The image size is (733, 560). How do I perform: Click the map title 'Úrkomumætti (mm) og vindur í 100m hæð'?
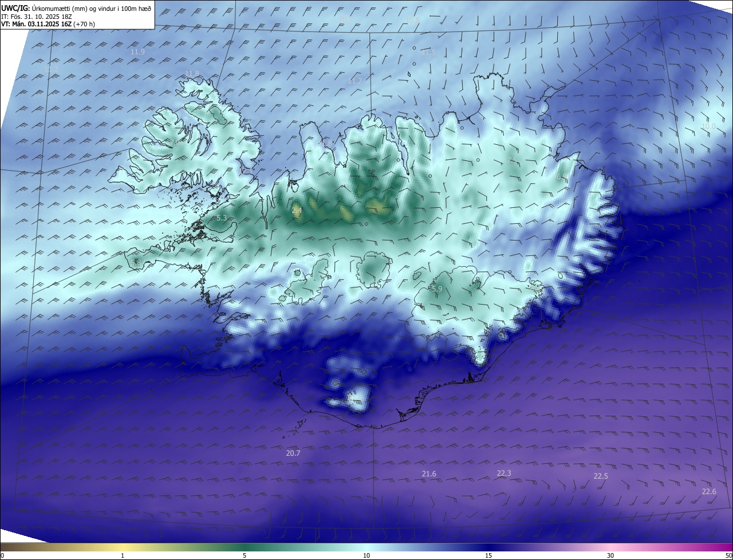pyautogui.click(x=92, y=8)
